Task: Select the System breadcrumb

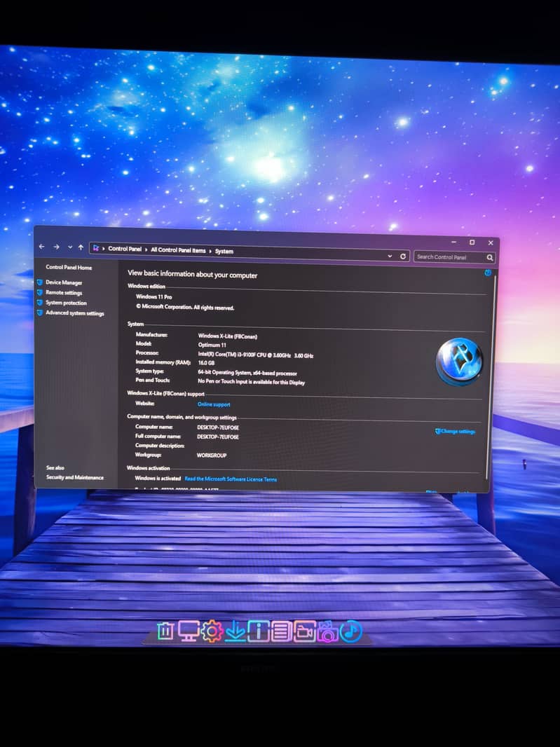Action: coord(224,251)
